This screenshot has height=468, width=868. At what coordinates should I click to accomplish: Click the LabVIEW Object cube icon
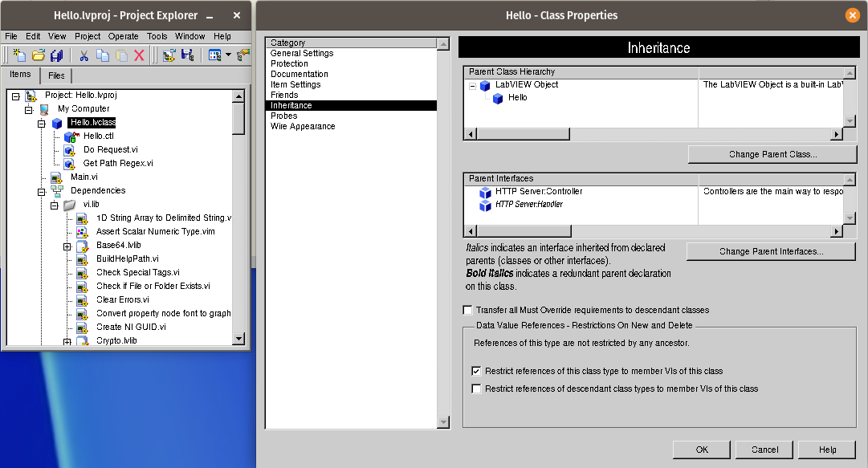coord(485,85)
